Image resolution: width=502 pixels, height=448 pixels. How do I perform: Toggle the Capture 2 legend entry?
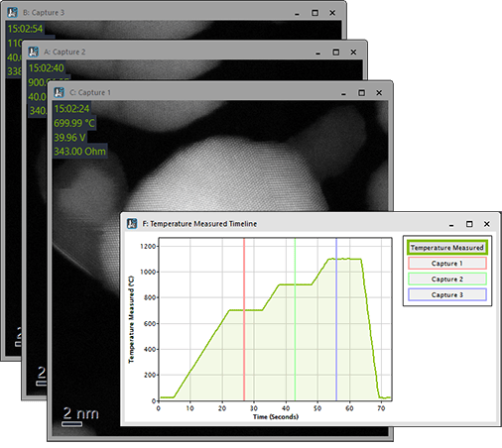(447, 280)
